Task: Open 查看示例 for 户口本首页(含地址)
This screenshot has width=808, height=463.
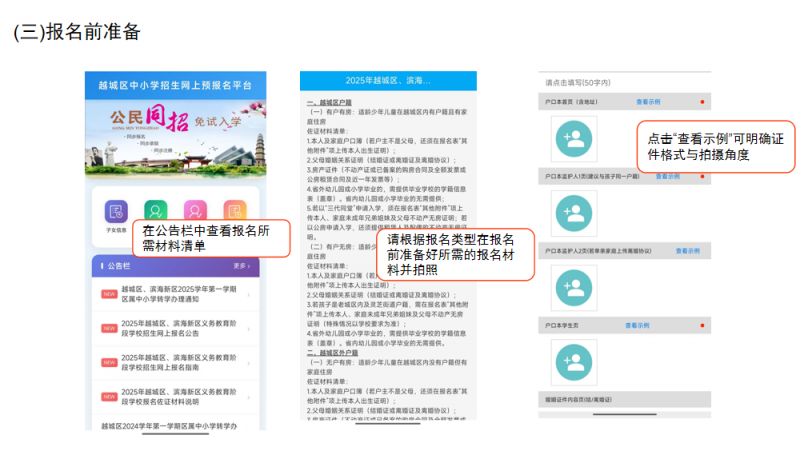Action: click(x=648, y=102)
